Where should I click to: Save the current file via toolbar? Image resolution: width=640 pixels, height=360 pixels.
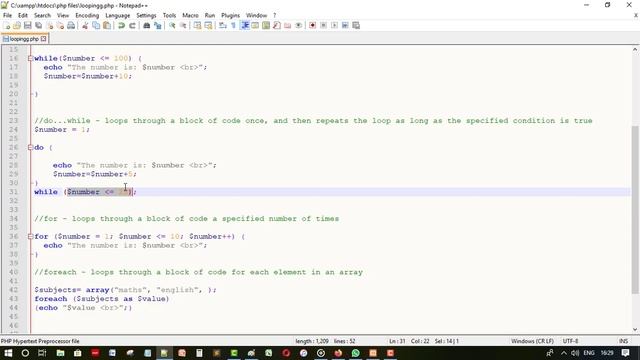[27, 25]
